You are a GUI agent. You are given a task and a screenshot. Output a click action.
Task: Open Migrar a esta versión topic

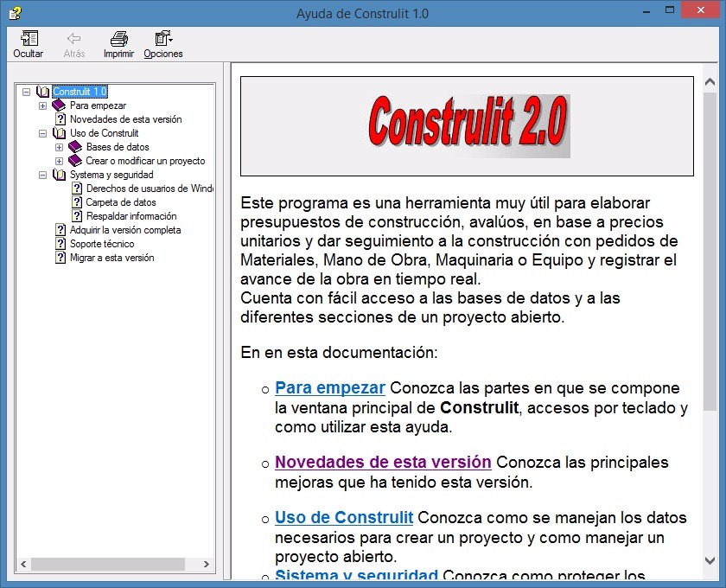(x=111, y=258)
